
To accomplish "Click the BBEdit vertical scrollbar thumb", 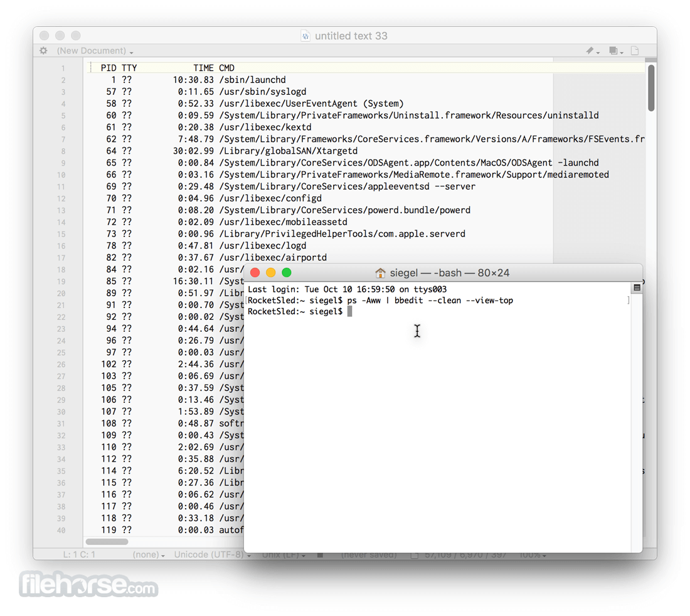I will point(651,88).
